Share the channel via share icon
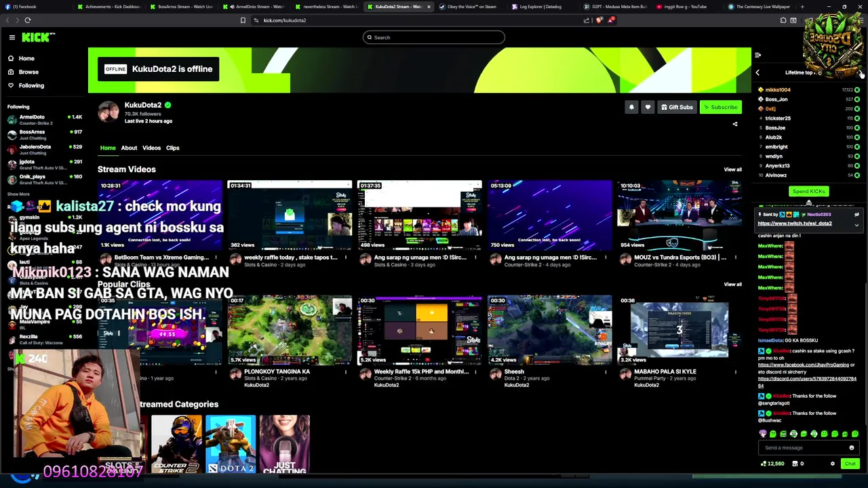The image size is (868, 488). (x=735, y=124)
